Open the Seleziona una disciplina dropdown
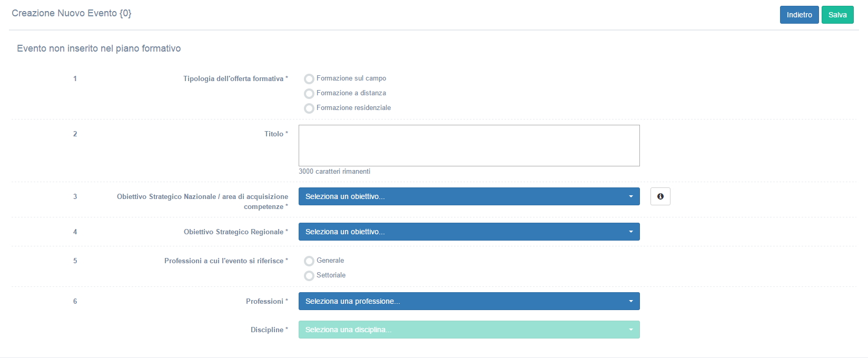Viewport: 868px width, 358px height. (468, 330)
